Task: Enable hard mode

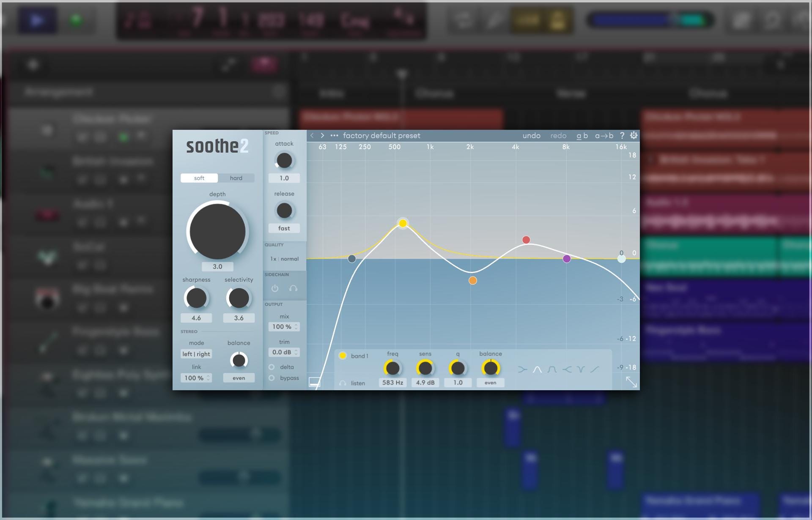Action: (x=236, y=178)
